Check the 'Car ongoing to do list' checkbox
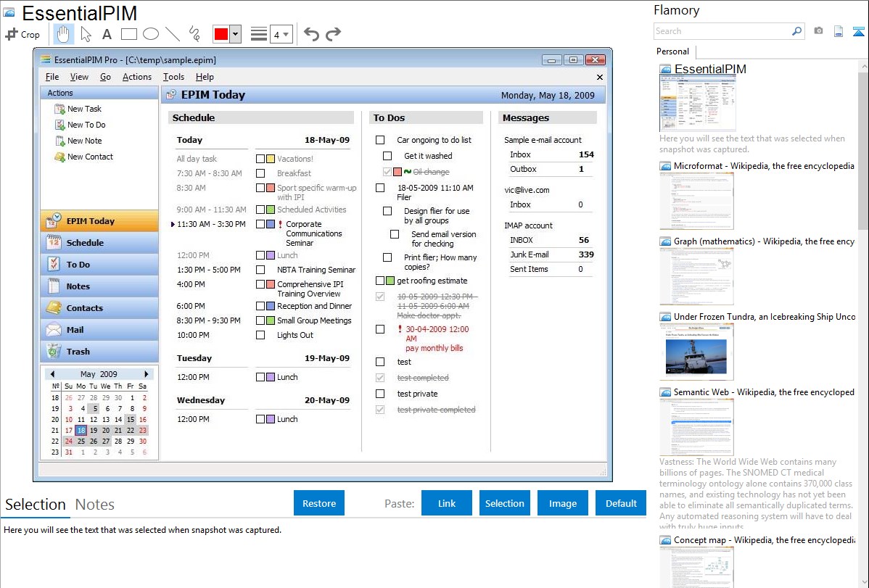 point(380,140)
